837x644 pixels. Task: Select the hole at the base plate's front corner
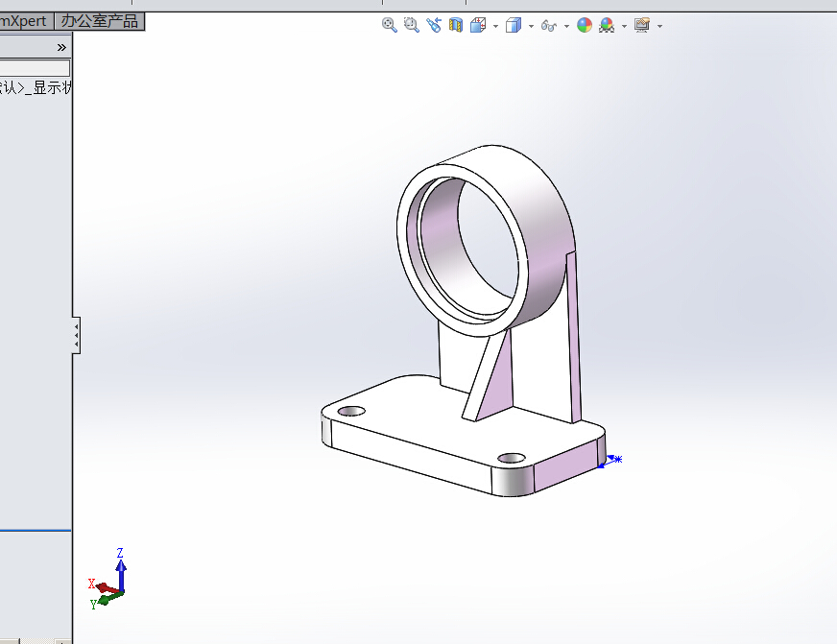coord(512,459)
